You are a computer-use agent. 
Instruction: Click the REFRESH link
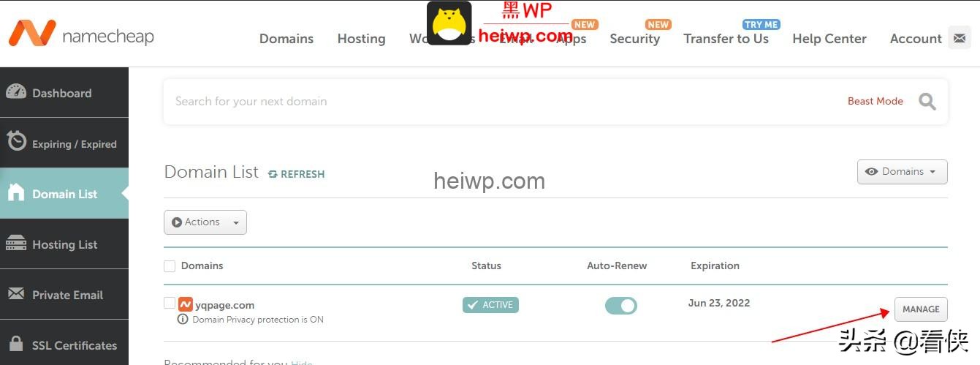(x=296, y=174)
